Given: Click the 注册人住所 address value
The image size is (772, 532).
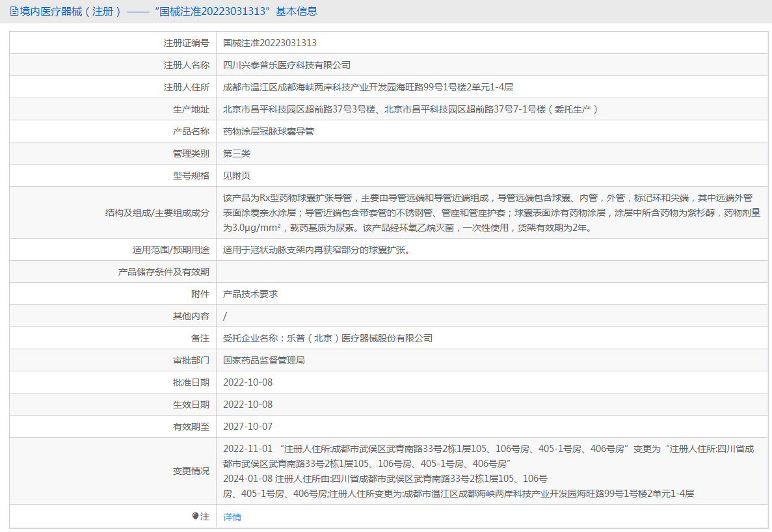Looking at the screenshot, I should (x=368, y=87).
